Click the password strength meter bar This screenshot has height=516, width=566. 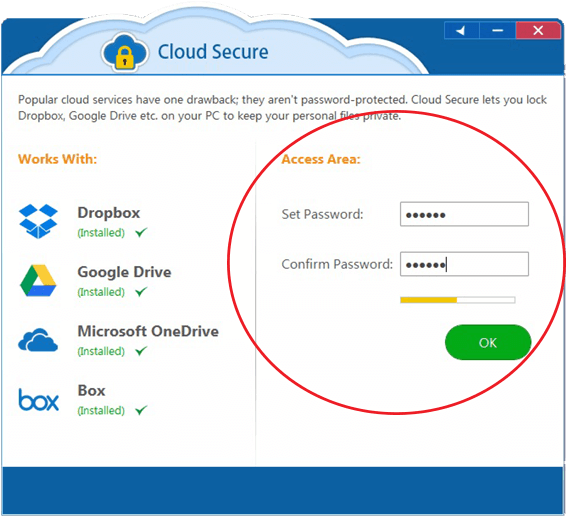pyautogui.click(x=458, y=300)
